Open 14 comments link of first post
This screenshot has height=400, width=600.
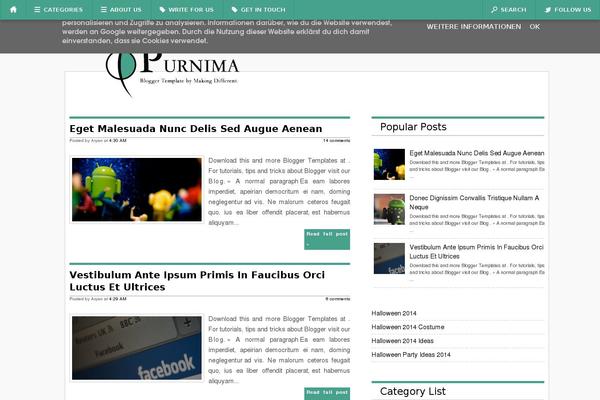pos(336,140)
